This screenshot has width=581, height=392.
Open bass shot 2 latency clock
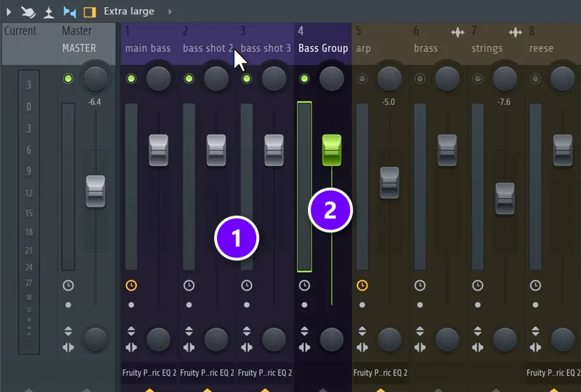(x=189, y=286)
